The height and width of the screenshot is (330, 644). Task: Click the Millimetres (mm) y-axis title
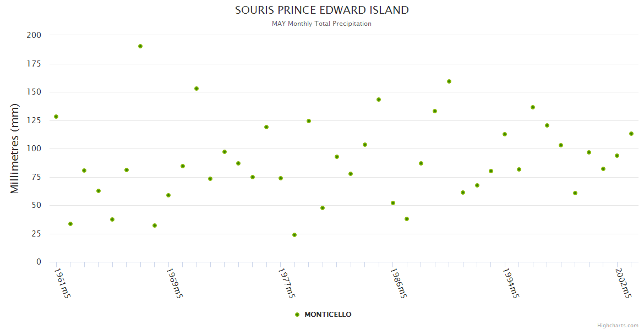pos(15,148)
